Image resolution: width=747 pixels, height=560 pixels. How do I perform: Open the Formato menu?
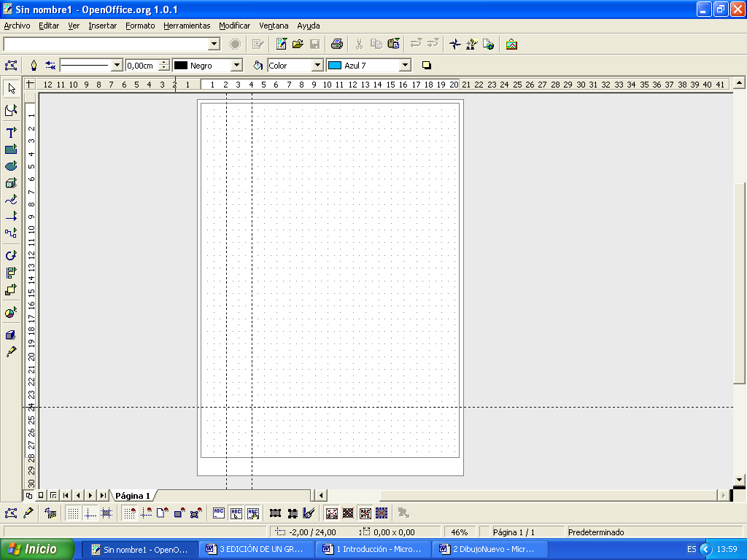[140, 26]
